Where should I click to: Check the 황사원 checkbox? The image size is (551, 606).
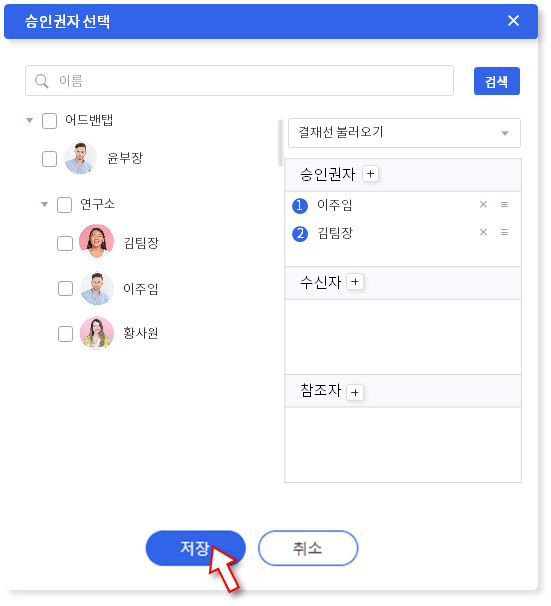click(x=65, y=334)
